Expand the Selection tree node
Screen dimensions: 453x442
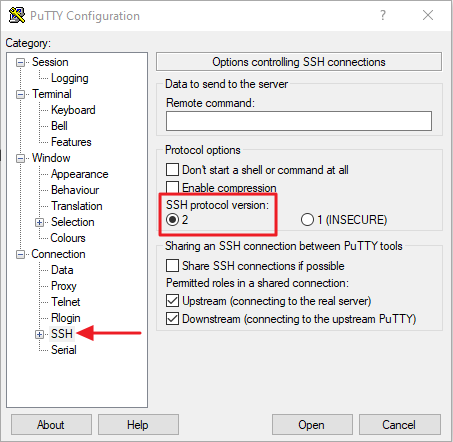click(39, 222)
